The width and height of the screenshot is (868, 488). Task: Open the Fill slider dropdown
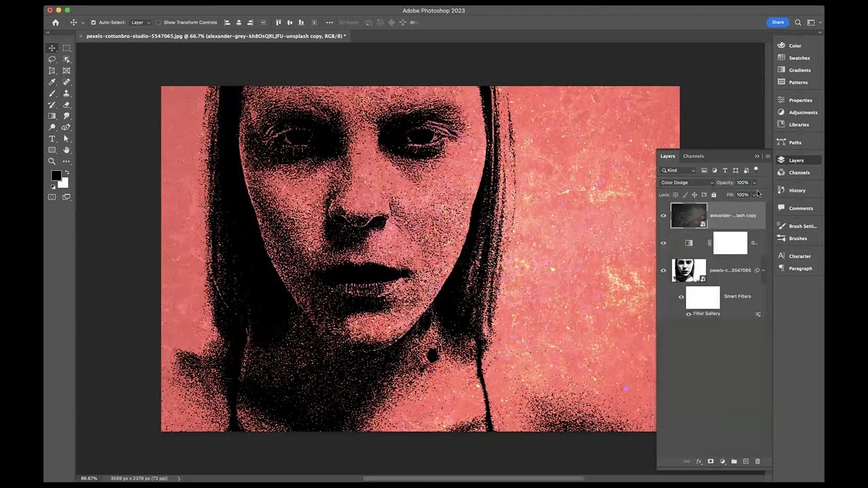(x=754, y=195)
